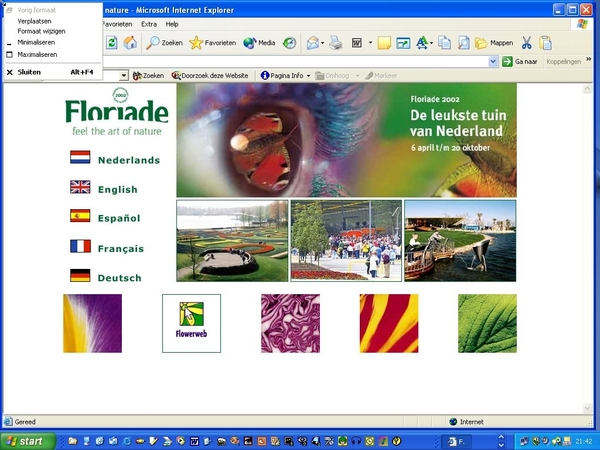
Task: Click the Ga naar button
Action: click(x=520, y=61)
